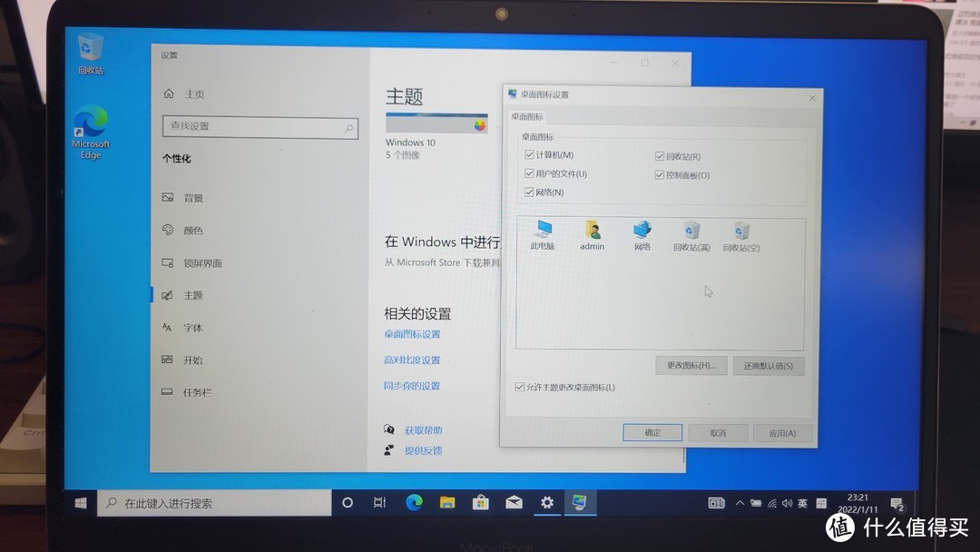The image size is (980, 552).
Task: Open the Microsoft Edge desktop shortcut
Action: pyautogui.click(x=91, y=132)
